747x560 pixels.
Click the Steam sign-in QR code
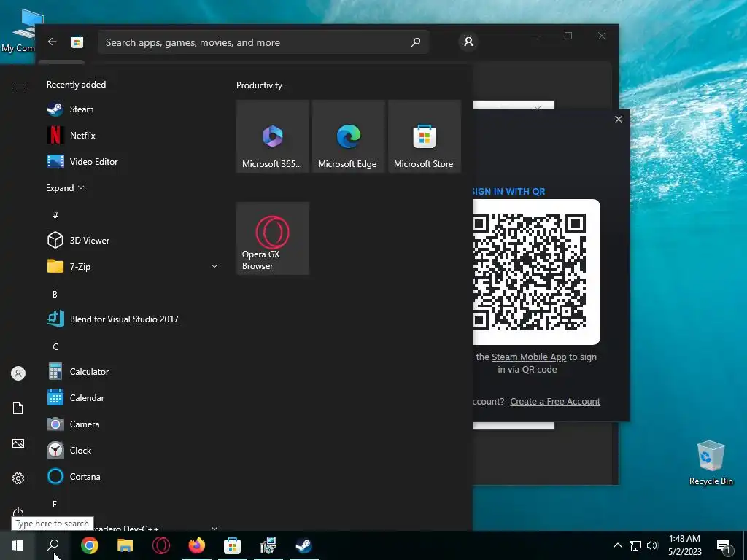530,272
